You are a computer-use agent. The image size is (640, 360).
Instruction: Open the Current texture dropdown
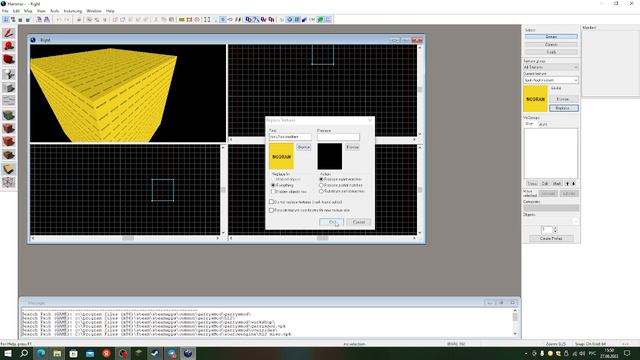coord(551,80)
